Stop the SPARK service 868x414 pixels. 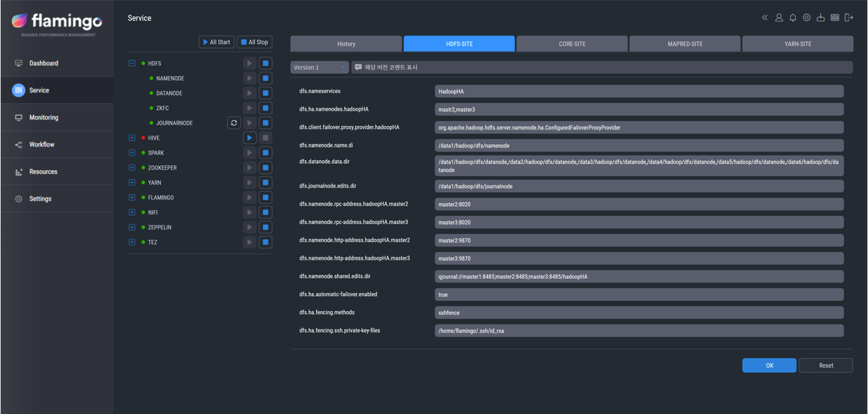[265, 153]
